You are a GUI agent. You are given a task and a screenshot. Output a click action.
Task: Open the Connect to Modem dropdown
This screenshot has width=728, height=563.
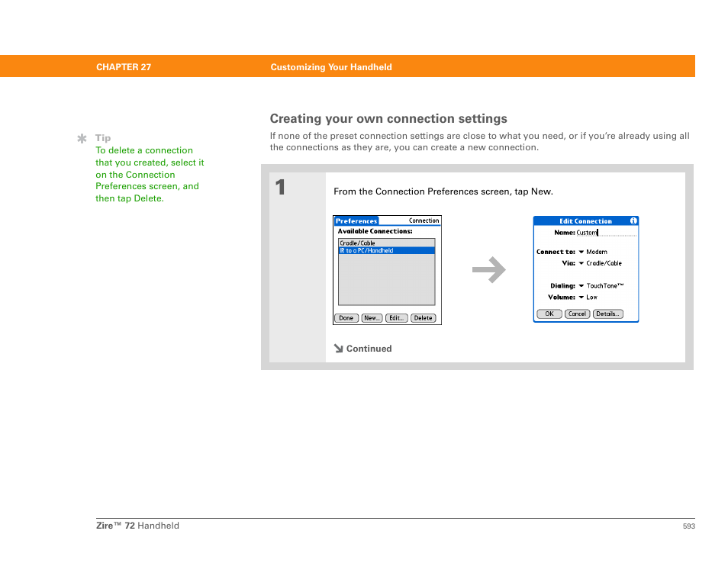(593, 252)
